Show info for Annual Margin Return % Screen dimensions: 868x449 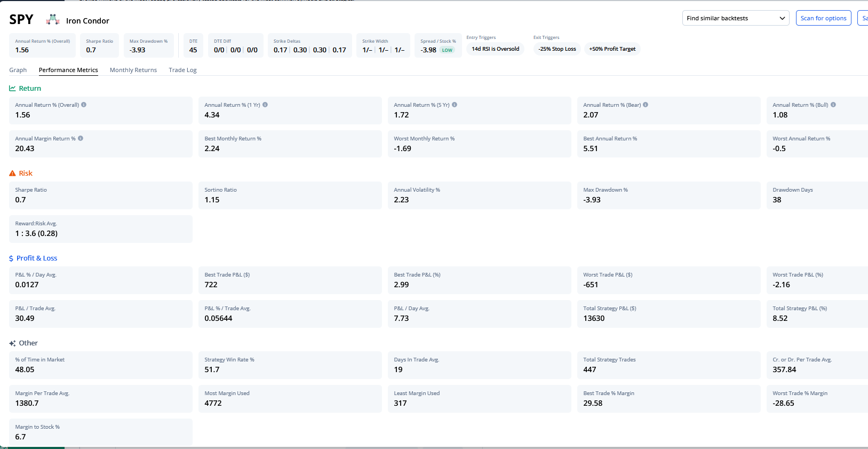click(81, 138)
